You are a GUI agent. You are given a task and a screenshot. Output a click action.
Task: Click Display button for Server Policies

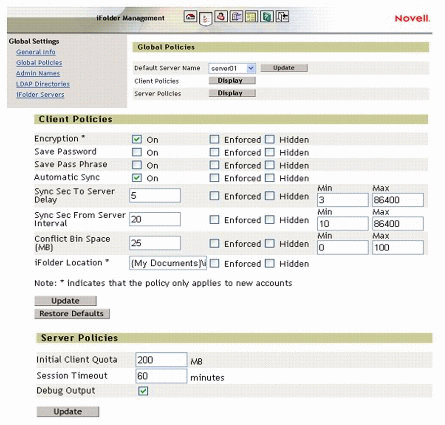[232, 93]
